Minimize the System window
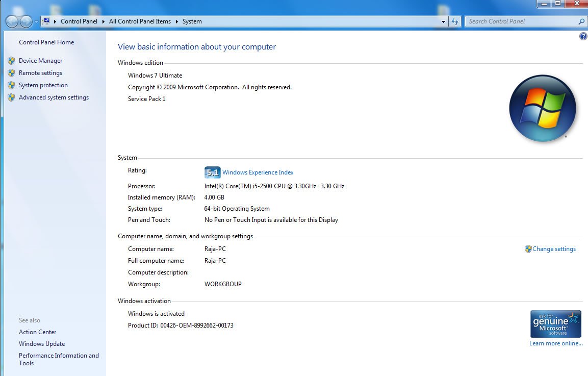 point(545,4)
